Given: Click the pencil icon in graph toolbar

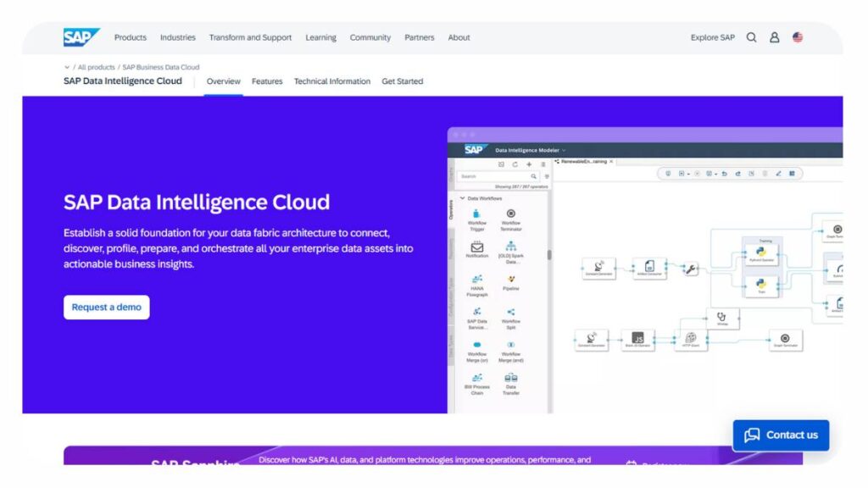Looking at the screenshot, I should 778,174.
